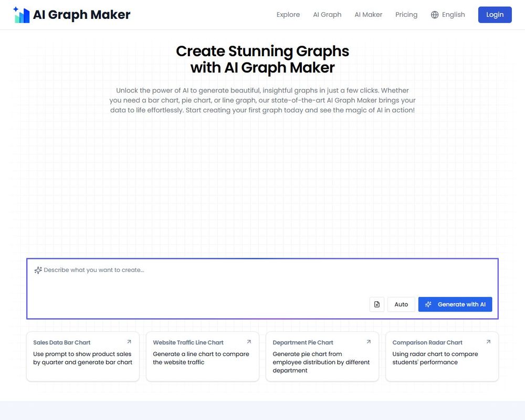Click the sparkle icon beside the prompt placeholder

(x=38, y=270)
